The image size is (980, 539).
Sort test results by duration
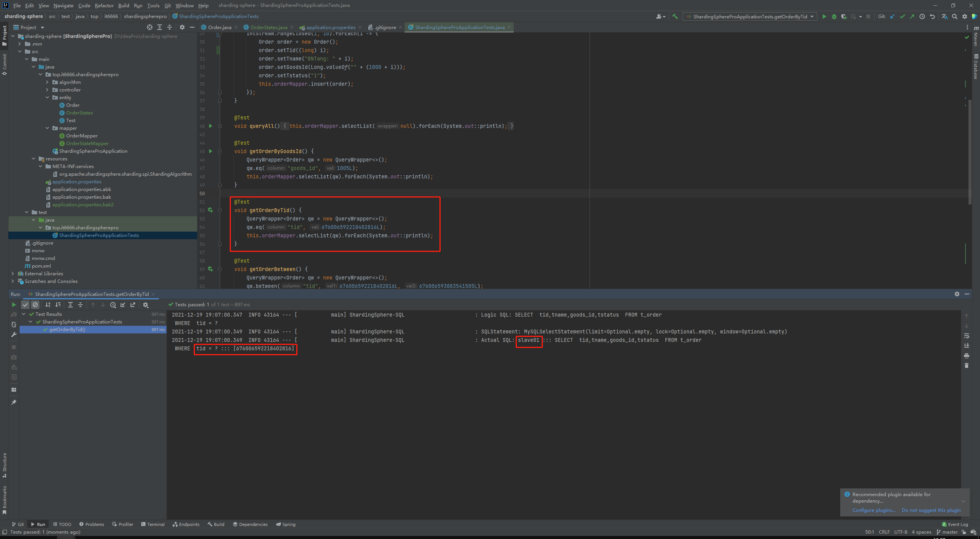(x=58, y=305)
